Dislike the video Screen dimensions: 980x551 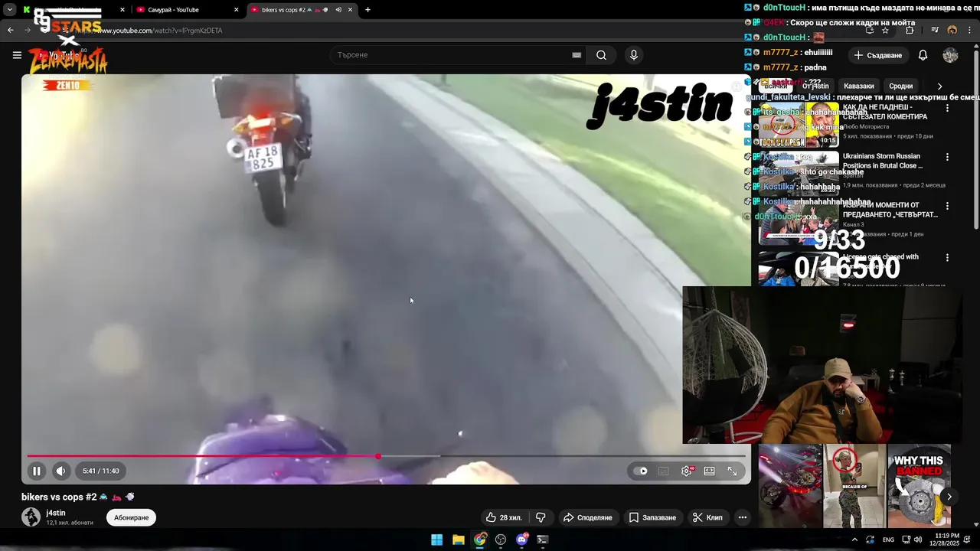(541, 517)
